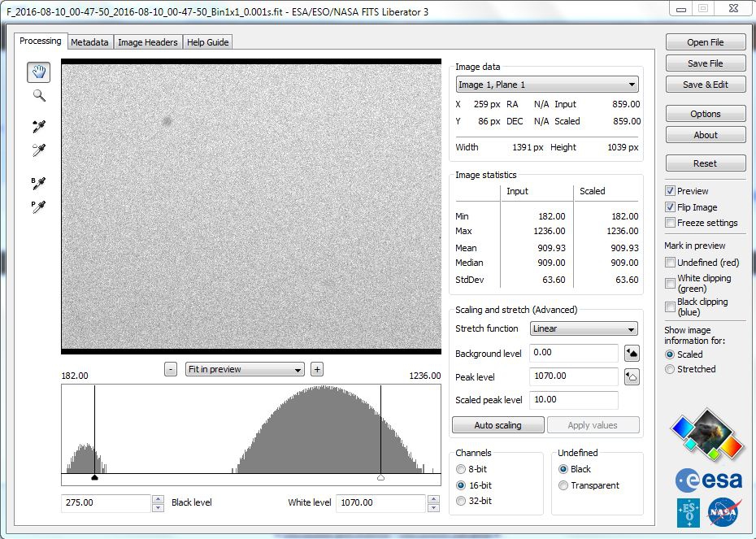Pick the black level eyedropper tool
The image size is (756, 539).
(x=38, y=127)
